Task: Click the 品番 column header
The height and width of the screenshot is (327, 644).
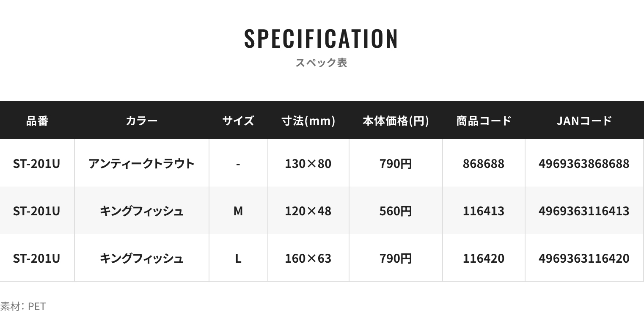Action: pyautogui.click(x=37, y=121)
